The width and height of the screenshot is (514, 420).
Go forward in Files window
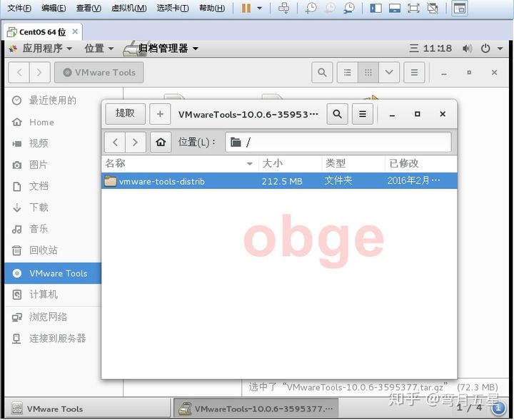click(x=39, y=72)
